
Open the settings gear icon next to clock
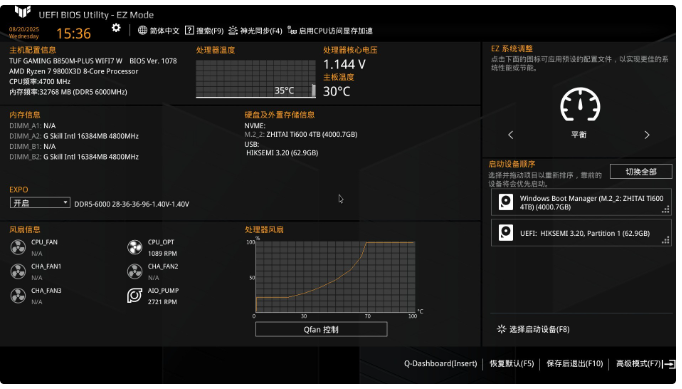coord(116,28)
